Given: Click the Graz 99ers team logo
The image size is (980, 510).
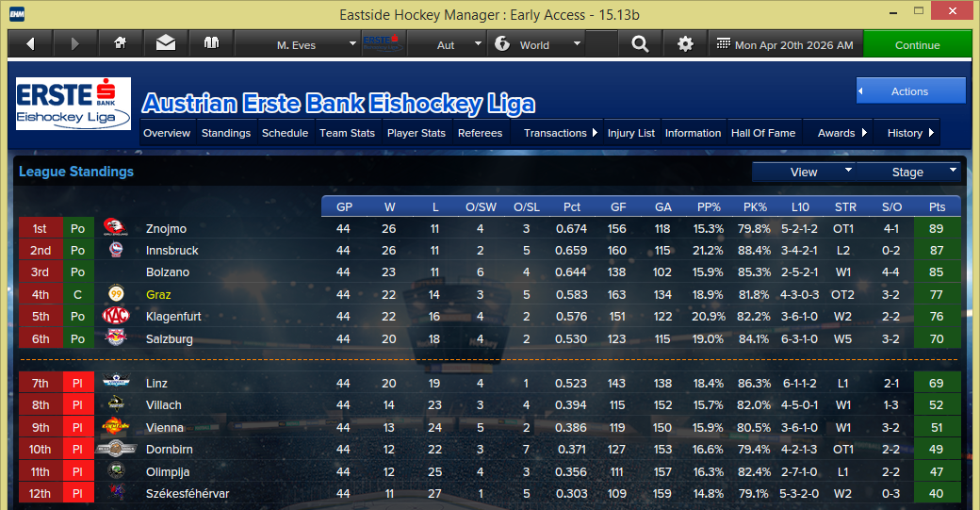Looking at the screenshot, I should pos(116,294).
